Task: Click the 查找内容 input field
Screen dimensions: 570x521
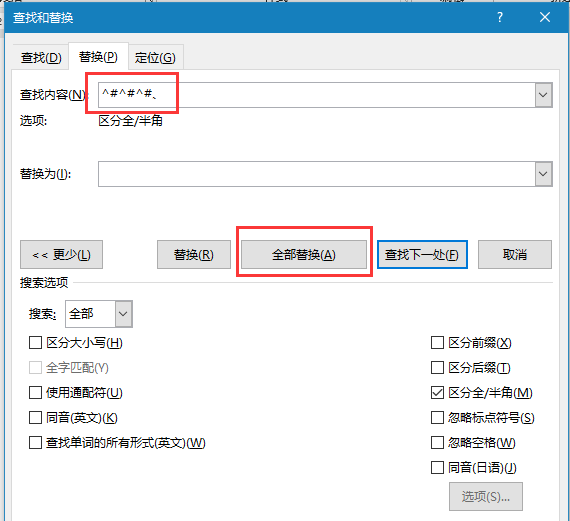Action: click(x=316, y=95)
